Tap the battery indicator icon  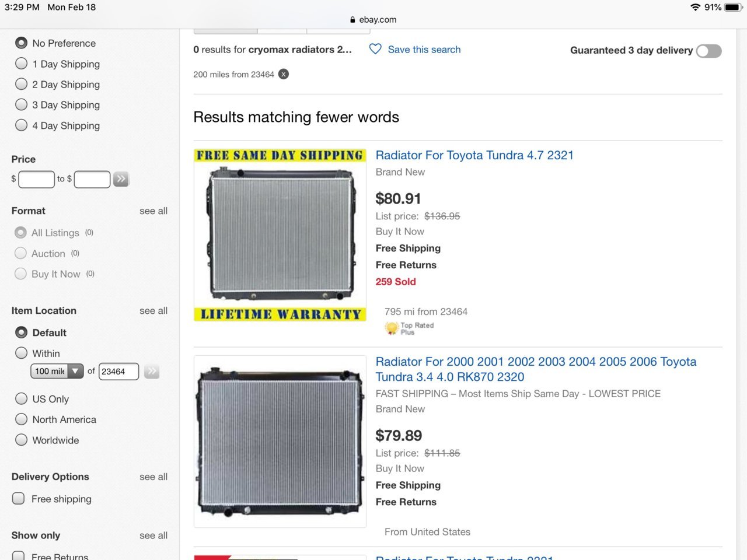pyautogui.click(x=732, y=7)
